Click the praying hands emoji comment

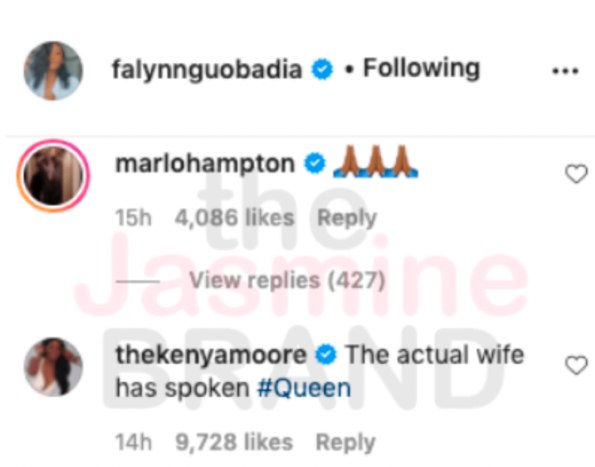[x=376, y=162]
